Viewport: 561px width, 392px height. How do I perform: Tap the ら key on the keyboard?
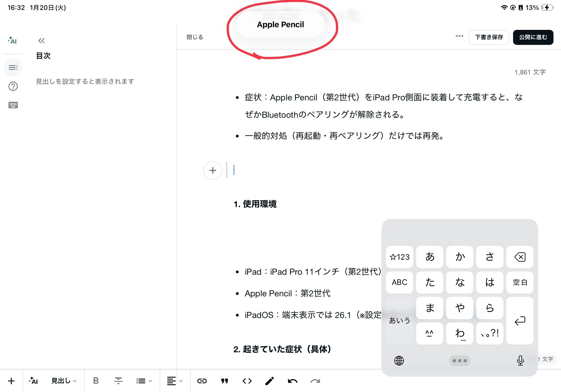[x=490, y=308]
